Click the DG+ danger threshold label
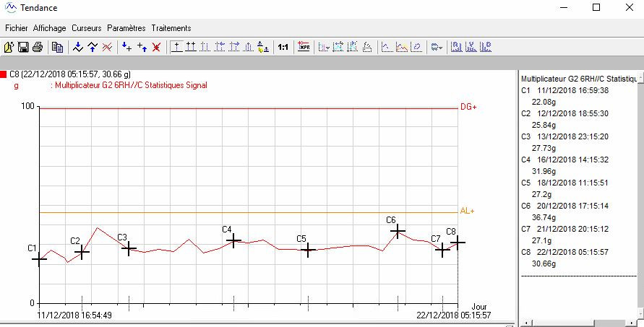 point(468,107)
